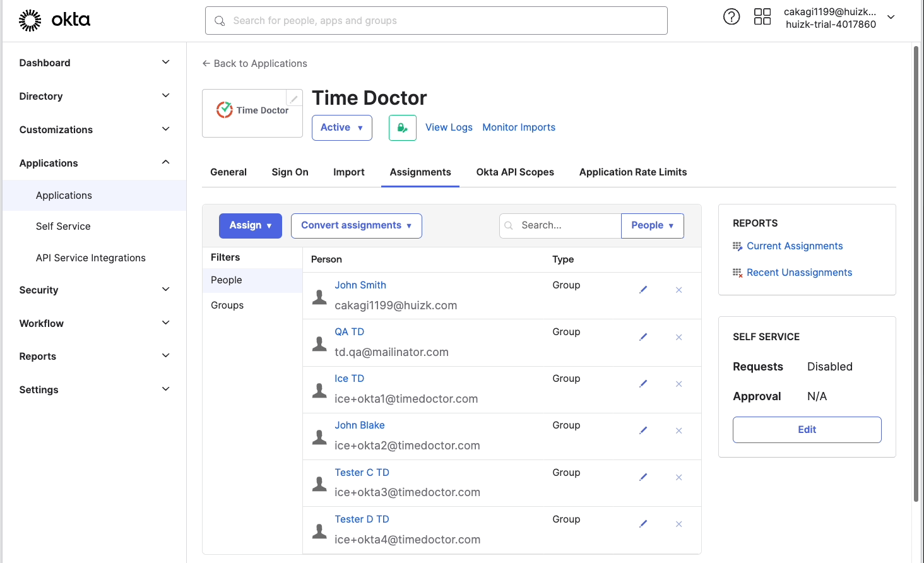Open the View Logs link
The width and height of the screenshot is (924, 563).
click(449, 127)
